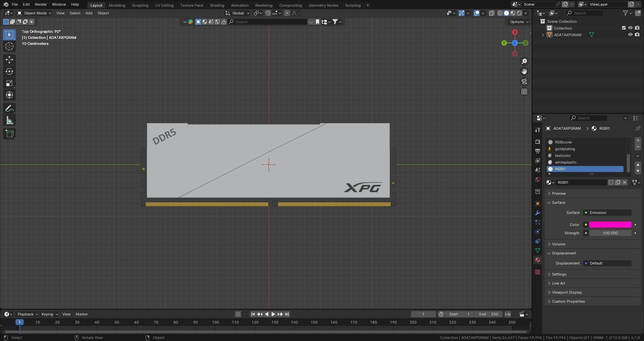Expand ADATAXPGRAM in outliner tree
The image size is (644, 341).
tap(543, 35)
